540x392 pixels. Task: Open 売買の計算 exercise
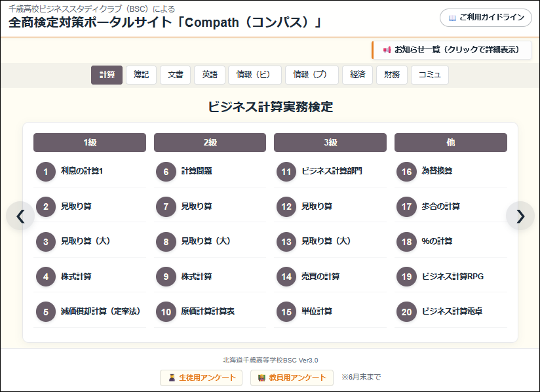click(x=320, y=276)
